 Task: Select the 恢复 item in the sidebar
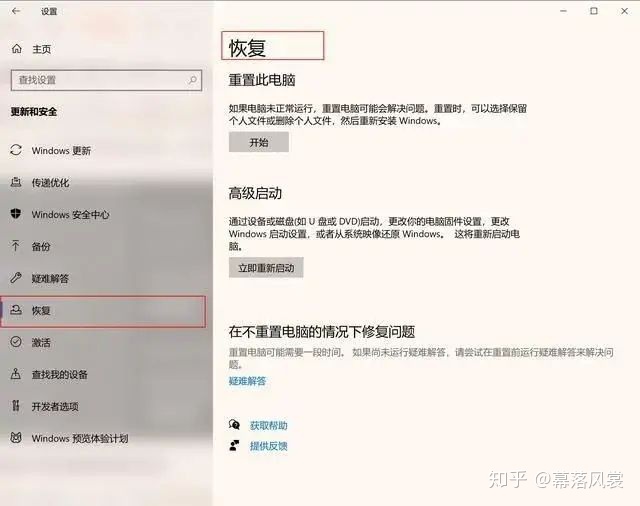coord(103,311)
